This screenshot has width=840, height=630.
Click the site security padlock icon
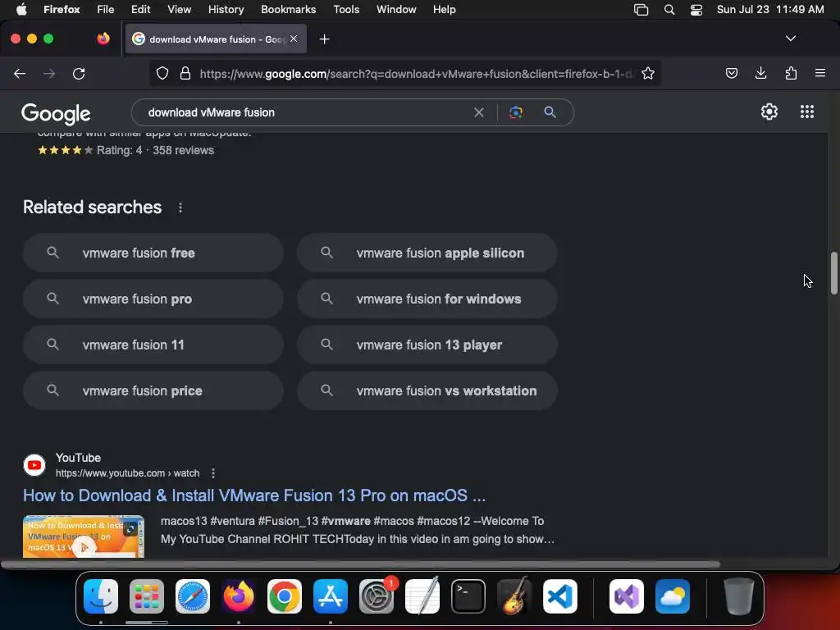pyautogui.click(x=185, y=73)
